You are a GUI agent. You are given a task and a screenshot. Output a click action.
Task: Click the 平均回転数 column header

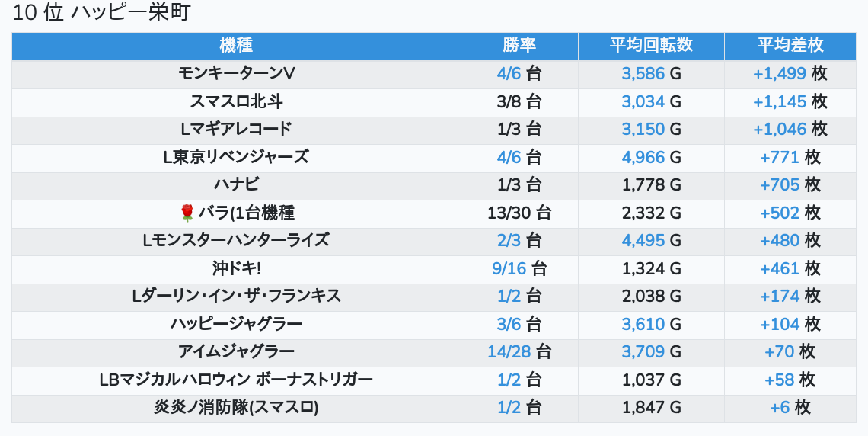point(651,46)
